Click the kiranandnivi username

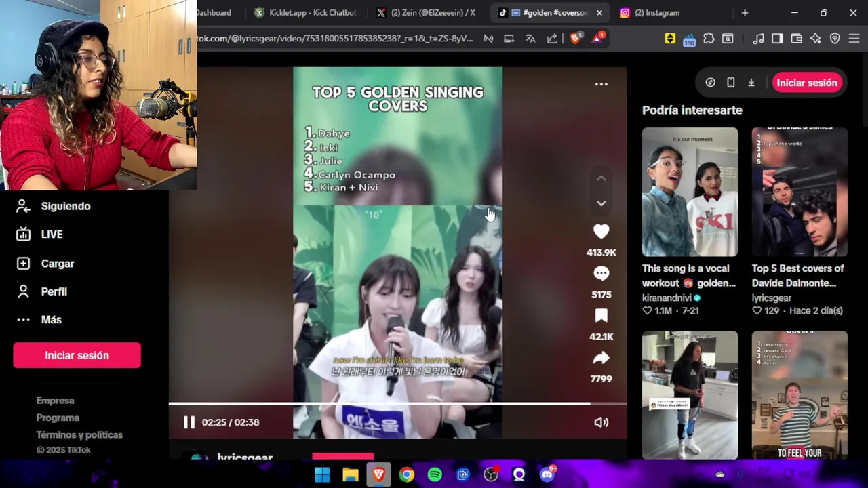(x=667, y=298)
